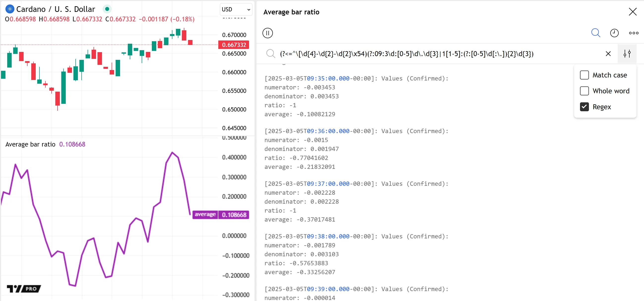The image size is (644, 301).
Task: Click the TradingView PRO logo
Action: (x=24, y=289)
